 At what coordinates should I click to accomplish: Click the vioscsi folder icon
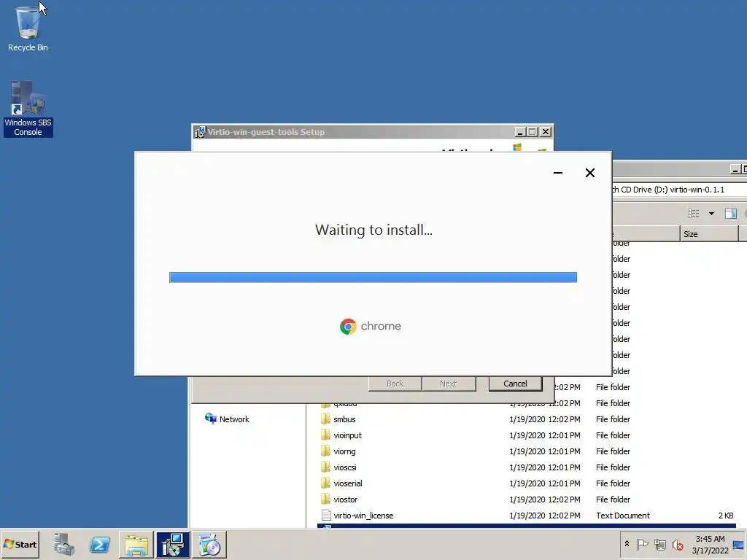(325, 467)
